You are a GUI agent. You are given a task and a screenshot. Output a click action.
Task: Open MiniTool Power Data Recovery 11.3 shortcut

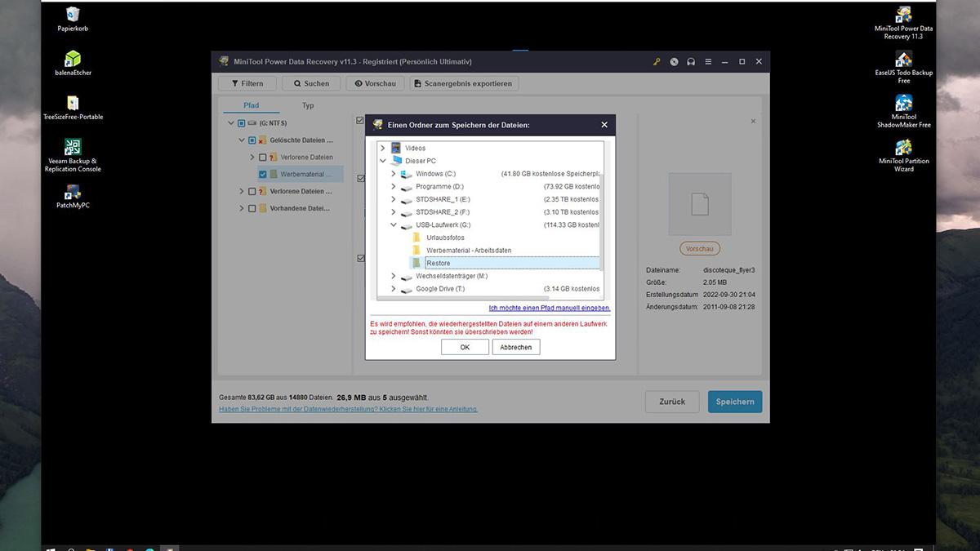(903, 22)
